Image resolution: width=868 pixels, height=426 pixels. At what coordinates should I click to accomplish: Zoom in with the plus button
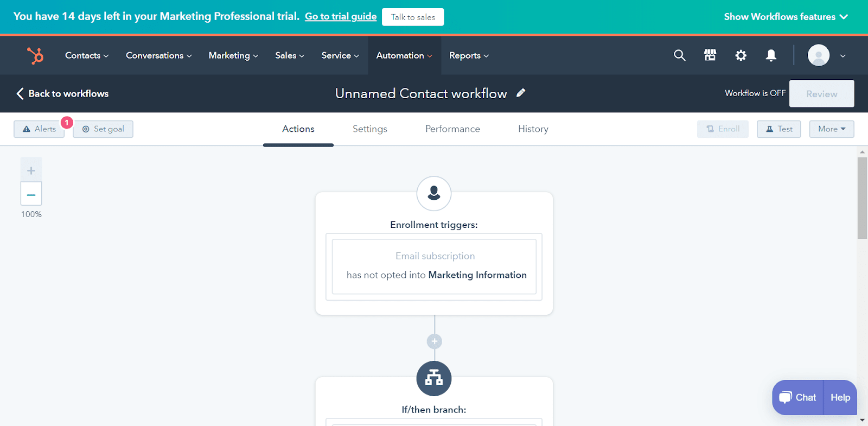[x=31, y=170]
